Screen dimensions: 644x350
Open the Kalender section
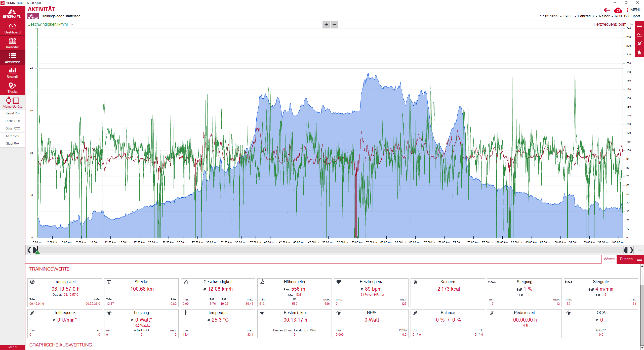(x=12, y=43)
